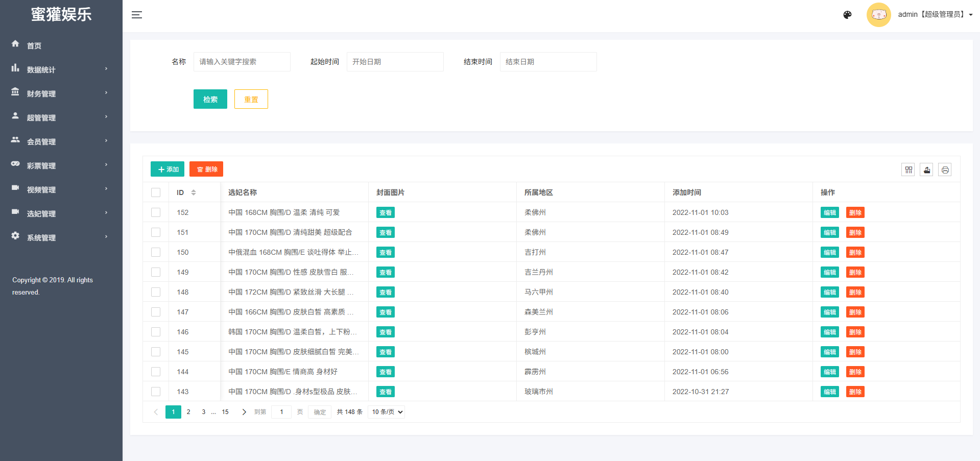The height and width of the screenshot is (461, 980).
Task: Check the row with ID 150
Action: tap(156, 252)
